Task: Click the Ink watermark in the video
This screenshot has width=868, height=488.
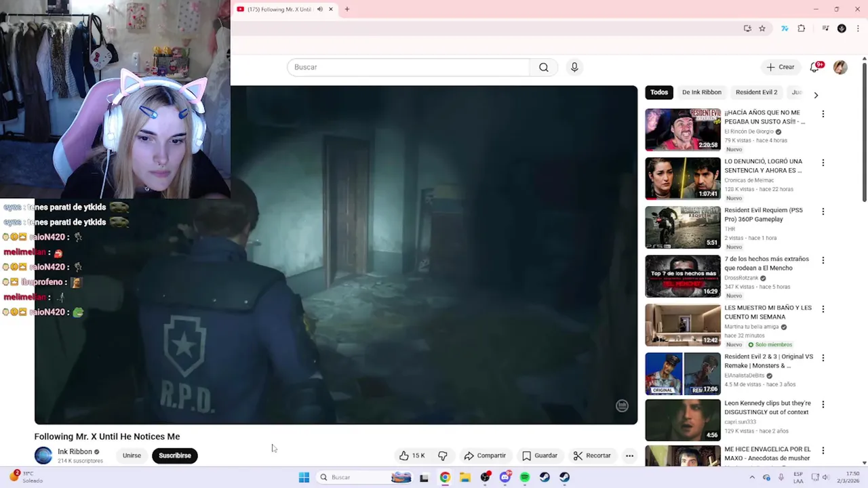Action: (622, 405)
